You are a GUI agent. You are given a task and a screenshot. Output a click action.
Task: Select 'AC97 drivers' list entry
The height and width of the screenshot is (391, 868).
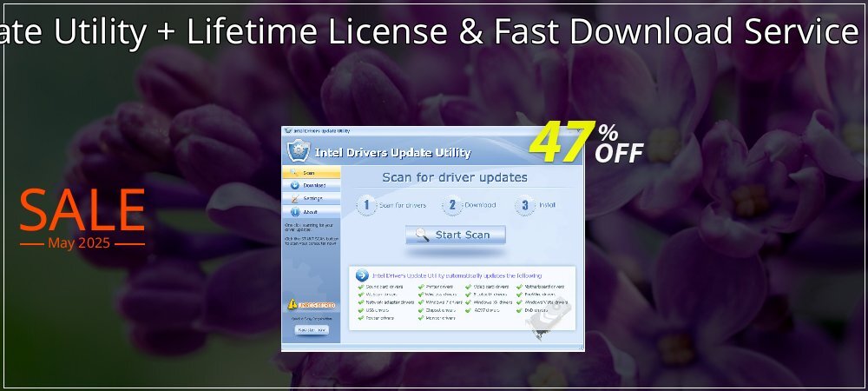(x=483, y=310)
